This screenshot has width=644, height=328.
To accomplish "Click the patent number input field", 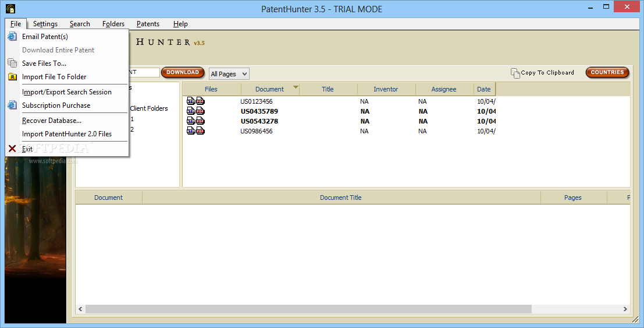I will pyautogui.click(x=144, y=72).
